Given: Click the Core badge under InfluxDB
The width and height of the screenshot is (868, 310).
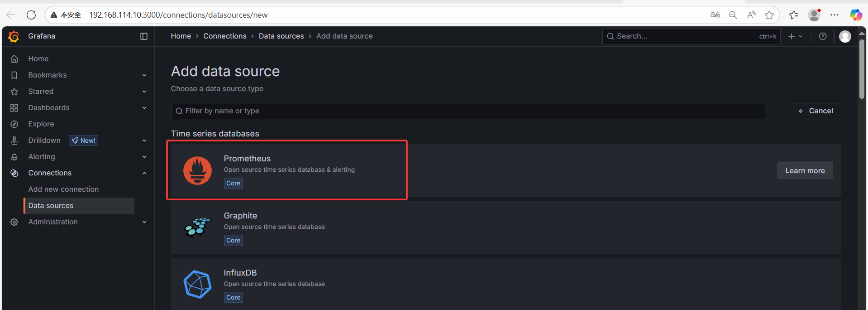Looking at the screenshot, I should pyautogui.click(x=234, y=298).
